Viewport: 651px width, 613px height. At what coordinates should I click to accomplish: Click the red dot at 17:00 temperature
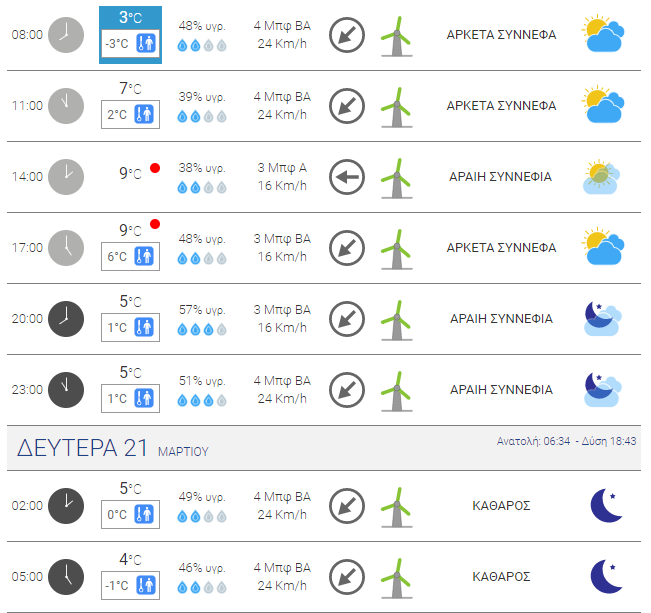(x=155, y=224)
